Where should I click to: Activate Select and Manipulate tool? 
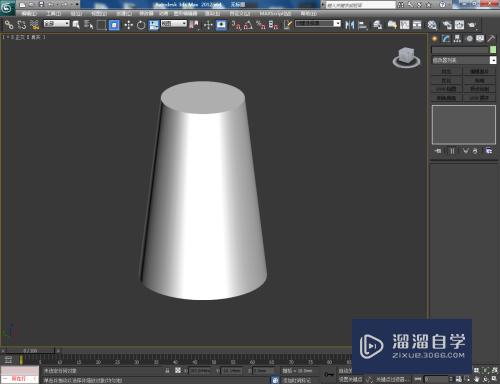(208, 25)
